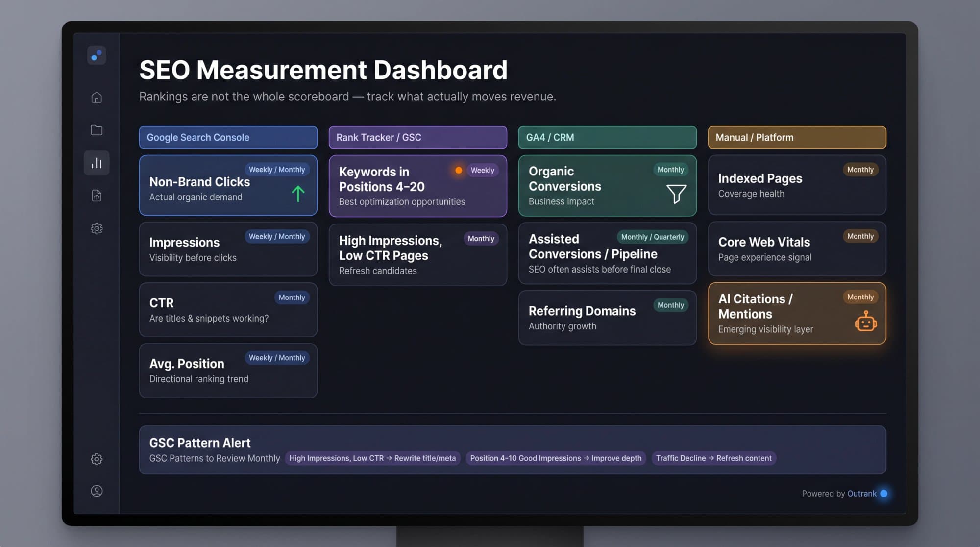This screenshot has height=547, width=980.
Task: Open the Home sidebar icon
Action: 97,97
